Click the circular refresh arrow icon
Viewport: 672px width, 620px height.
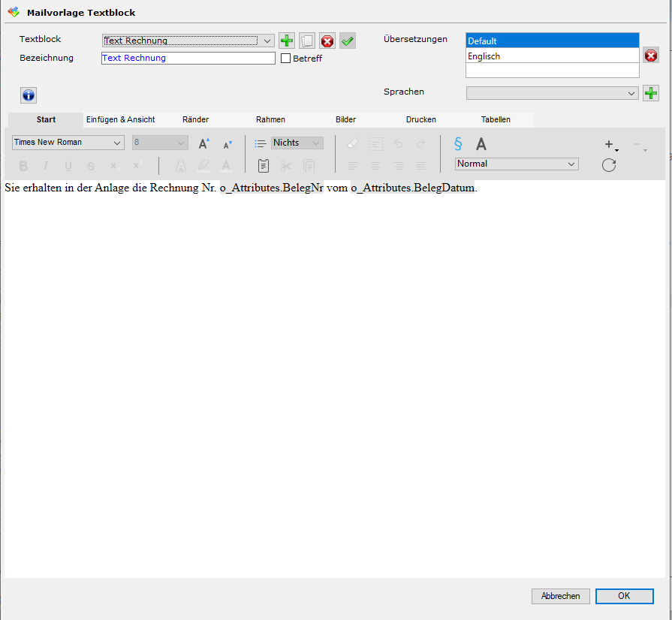click(609, 165)
